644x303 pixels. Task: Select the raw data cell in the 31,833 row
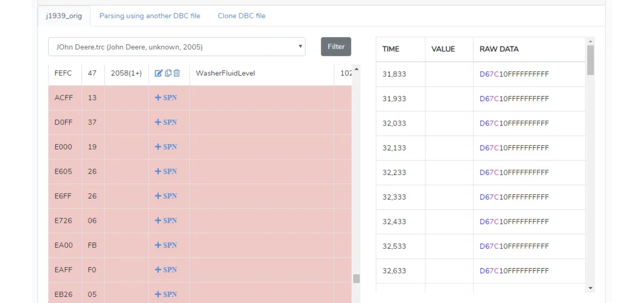pos(514,74)
